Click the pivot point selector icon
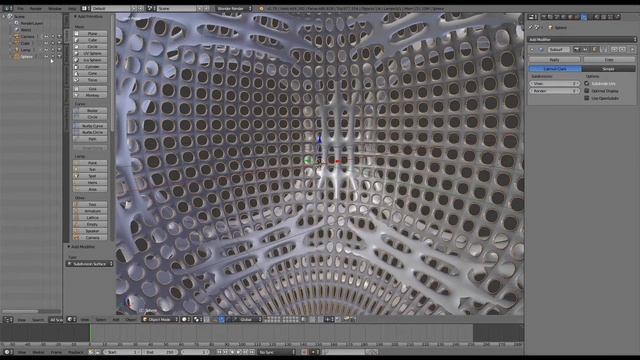The width and height of the screenshot is (640, 360). (198, 320)
